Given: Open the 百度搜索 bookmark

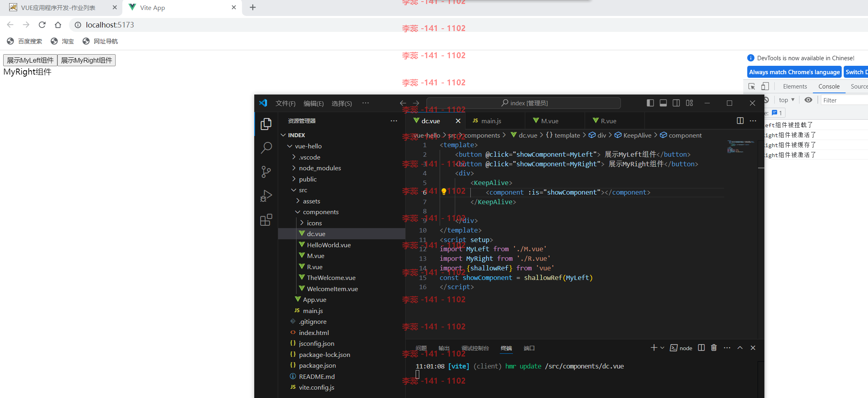Looking at the screenshot, I should (x=24, y=41).
